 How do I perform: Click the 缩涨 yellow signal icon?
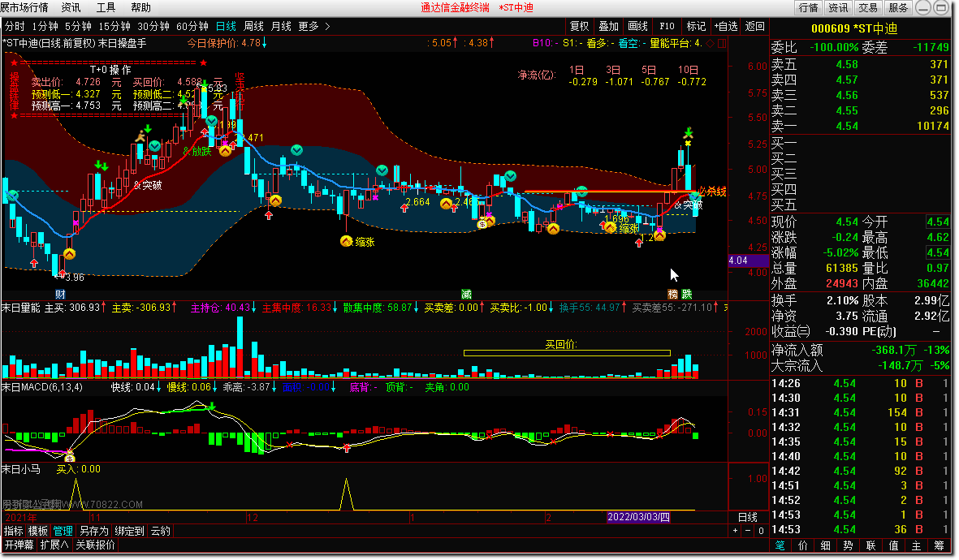click(x=346, y=242)
